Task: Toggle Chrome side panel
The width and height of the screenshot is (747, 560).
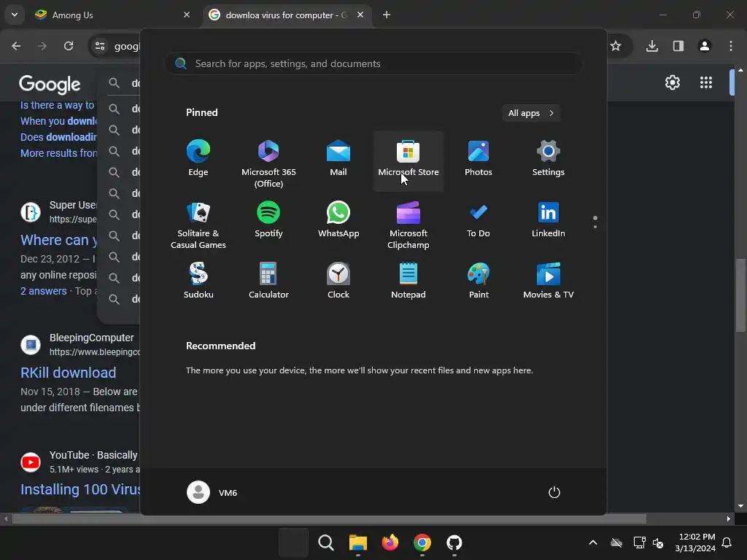Action: (x=678, y=46)
